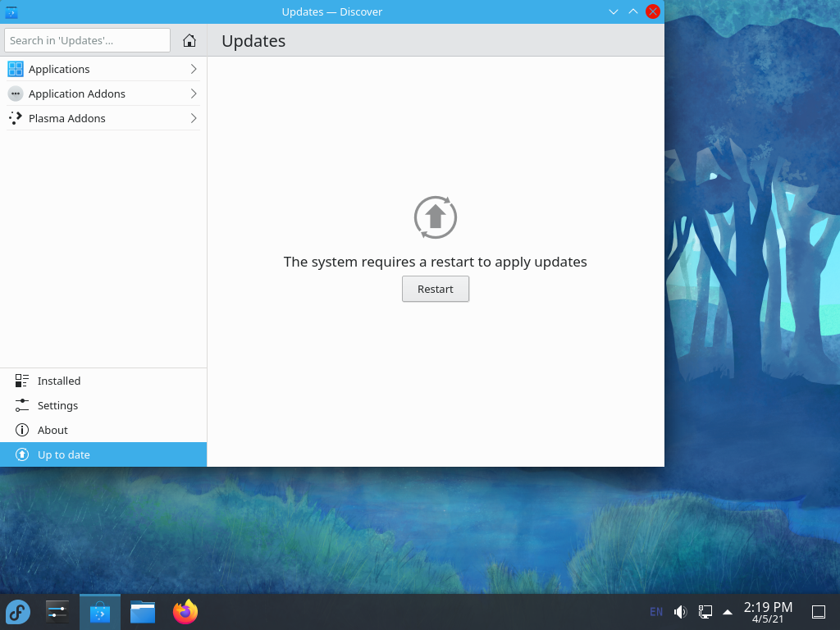Maximize the Discover window
This screenshot has height=630, width=840.
633,11
